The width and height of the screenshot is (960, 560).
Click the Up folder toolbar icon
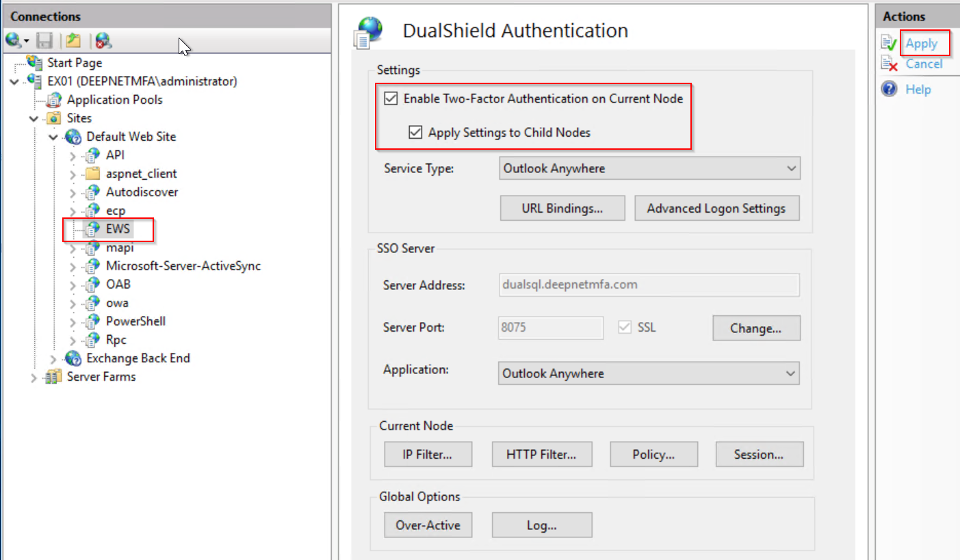tap(73, 41)
